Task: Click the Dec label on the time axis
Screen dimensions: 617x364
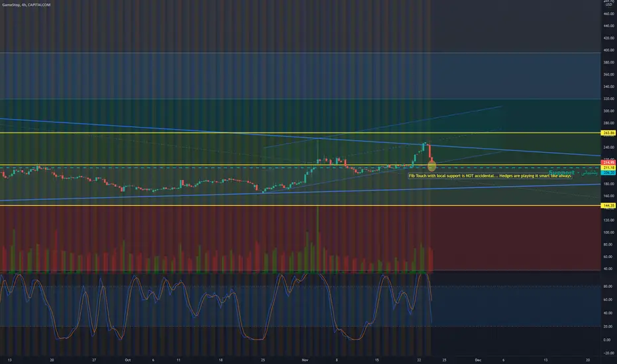Action: coord(478,360)
